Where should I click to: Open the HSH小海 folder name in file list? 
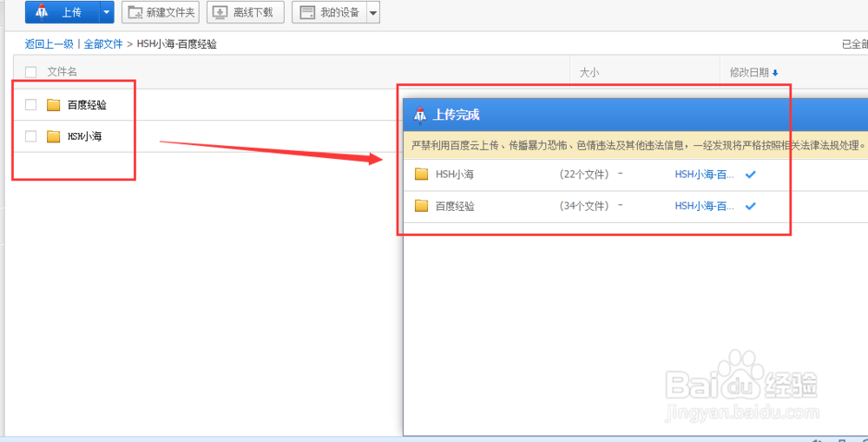click(85, 136)
